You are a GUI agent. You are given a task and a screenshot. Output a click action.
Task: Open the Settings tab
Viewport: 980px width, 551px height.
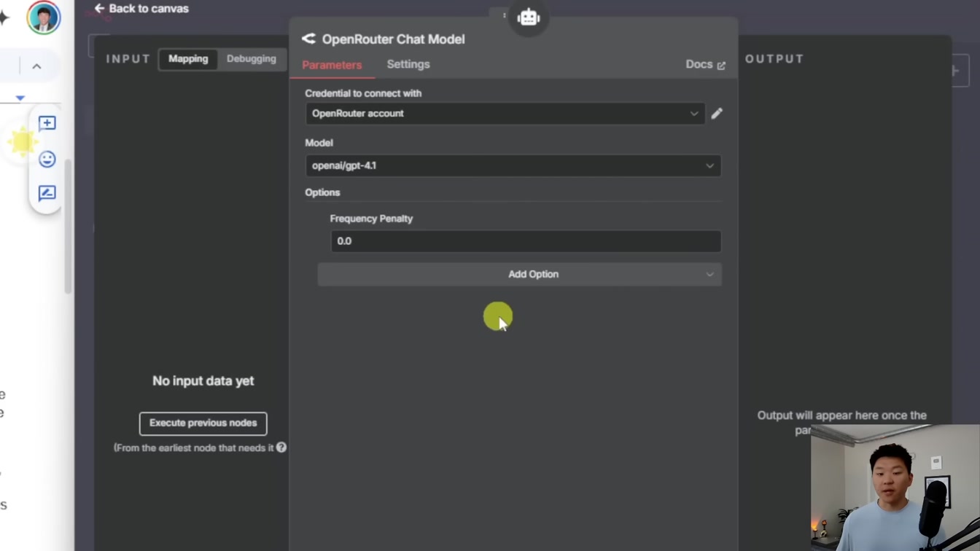408,65
